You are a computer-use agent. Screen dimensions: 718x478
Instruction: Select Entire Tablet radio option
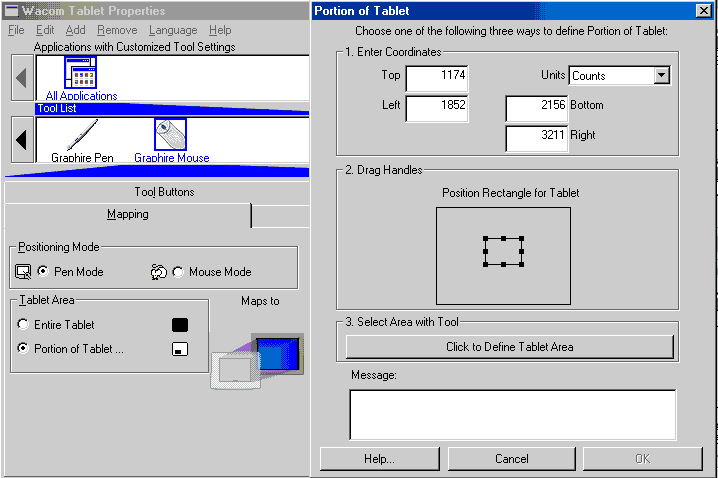(23, 325)
